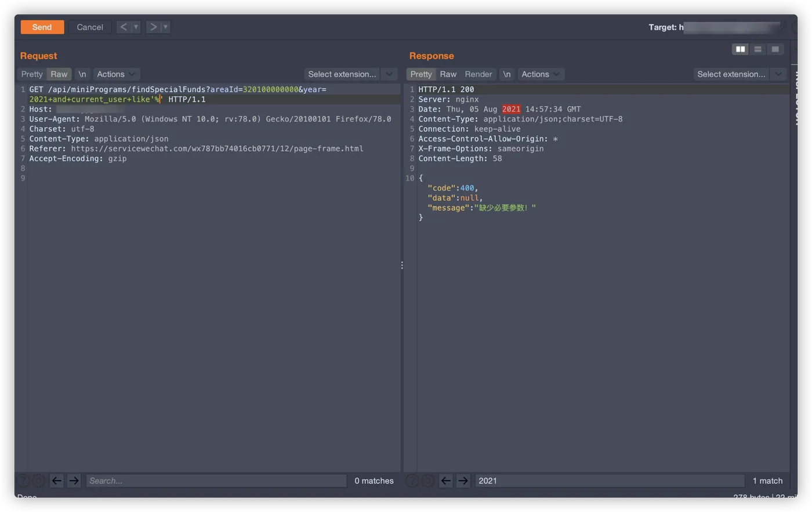The width and height of the screenshot is (812, 512).
Task: Jump to previous match in Response search
Action: (445, 481)
